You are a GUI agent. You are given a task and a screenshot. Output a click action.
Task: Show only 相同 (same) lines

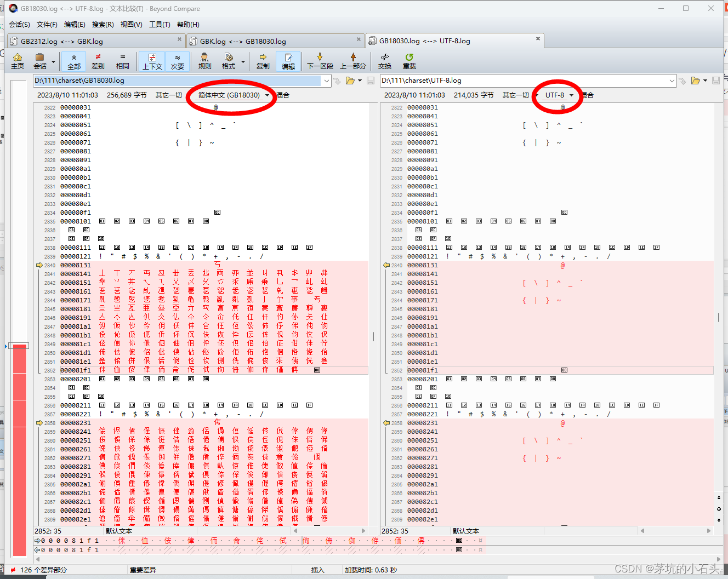tap(122, 61)
